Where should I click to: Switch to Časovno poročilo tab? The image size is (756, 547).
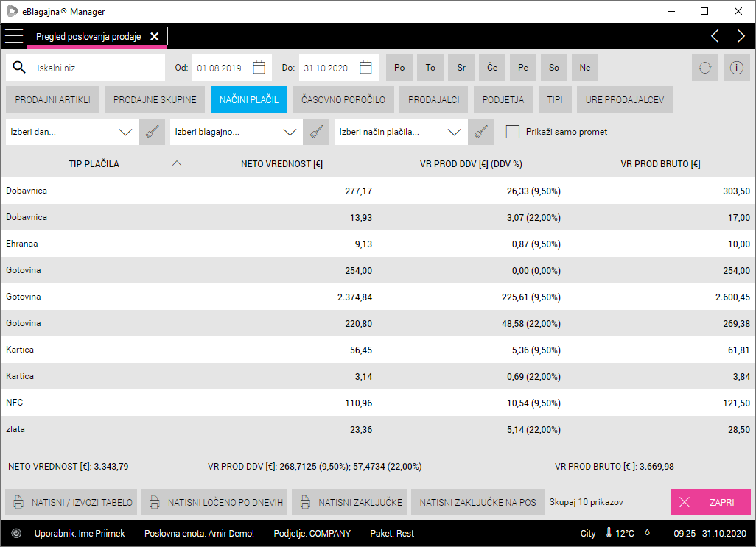[x=343, y=99]
